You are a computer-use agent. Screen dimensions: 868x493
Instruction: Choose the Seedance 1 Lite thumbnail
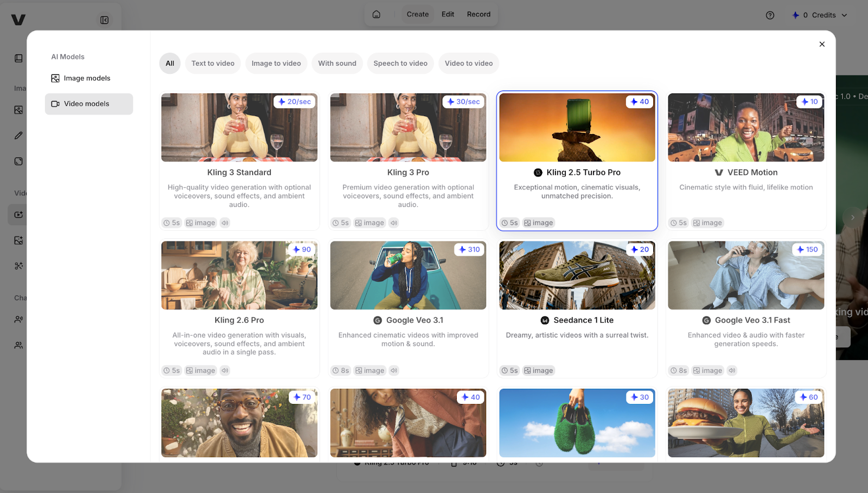point(577,275)
